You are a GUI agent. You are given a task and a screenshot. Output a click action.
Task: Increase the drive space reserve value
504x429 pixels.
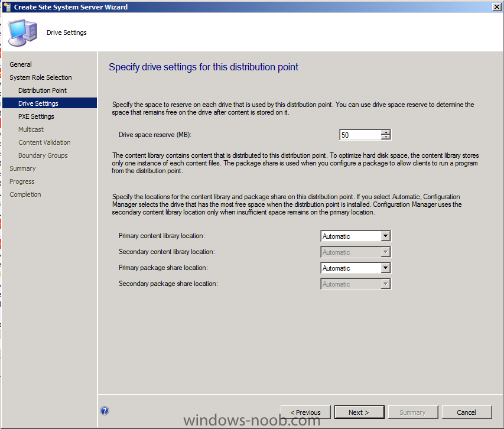(x=386, y=132)
